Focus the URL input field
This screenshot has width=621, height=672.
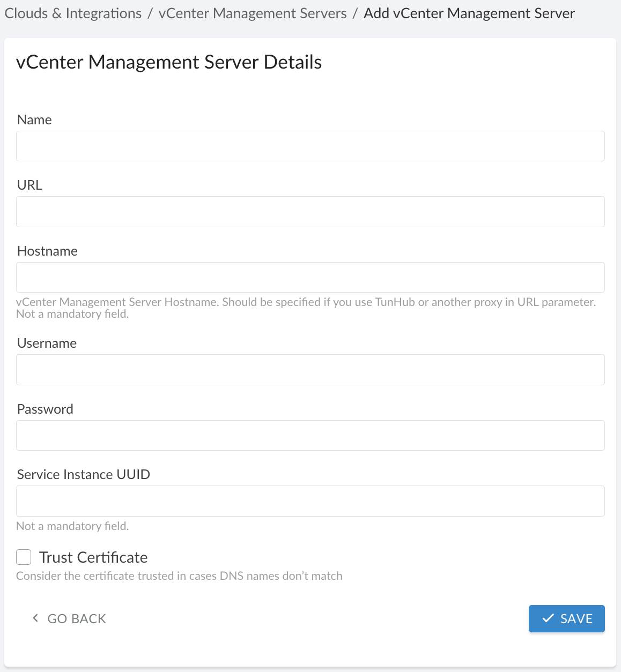(310, 212)
